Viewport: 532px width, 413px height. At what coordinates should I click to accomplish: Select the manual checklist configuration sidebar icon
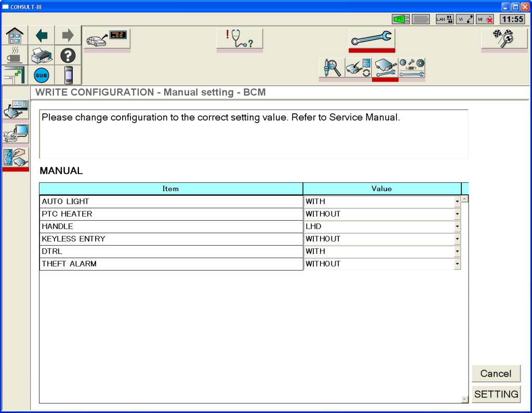(16, 157)
